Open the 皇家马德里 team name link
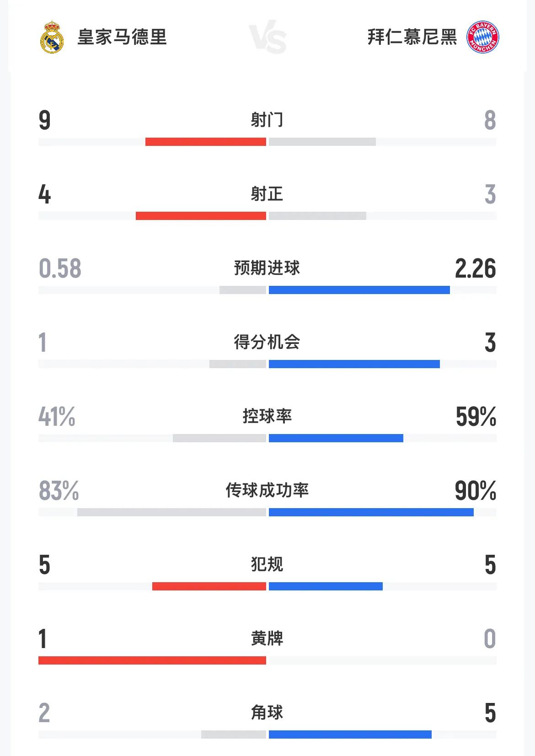 (x=122, y=37)
